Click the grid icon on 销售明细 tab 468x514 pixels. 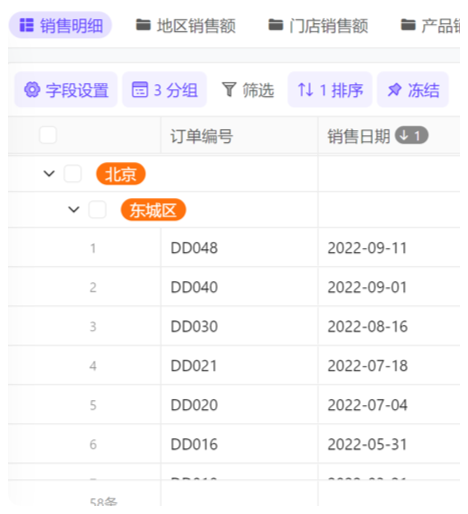pos(27,25)
